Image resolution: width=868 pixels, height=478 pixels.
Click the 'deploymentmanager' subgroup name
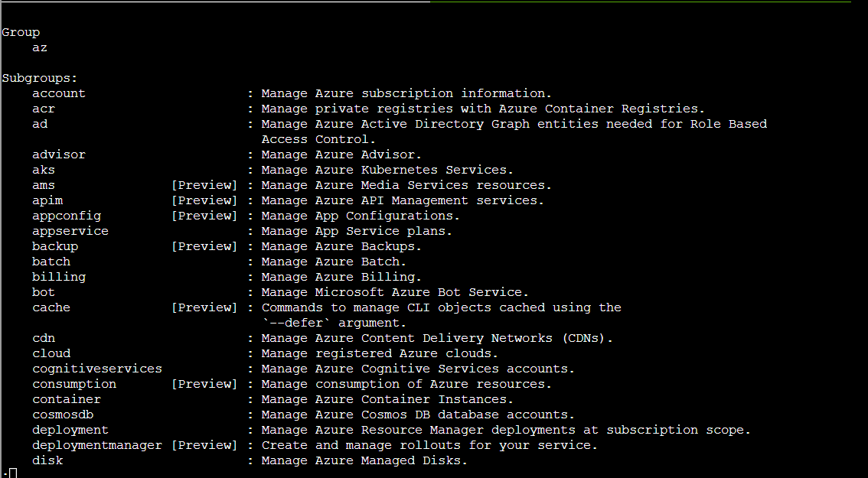click(x=97, y=445)
